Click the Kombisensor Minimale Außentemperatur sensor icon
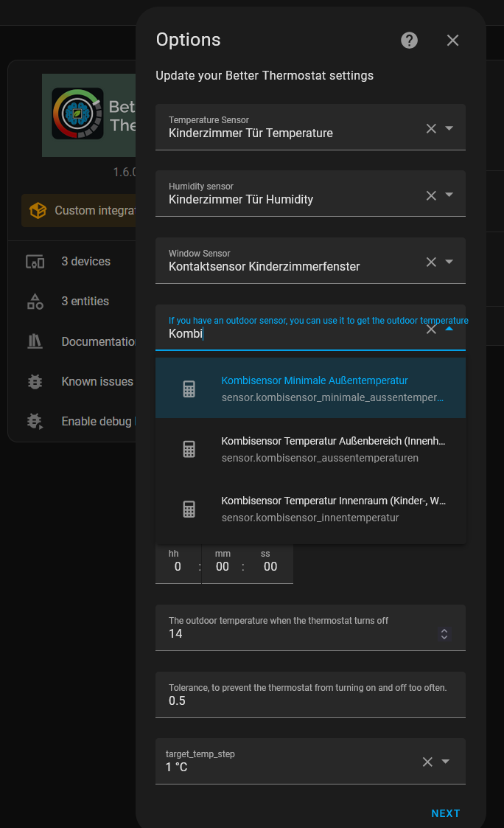The image size is (504, 828). [190, 387]
